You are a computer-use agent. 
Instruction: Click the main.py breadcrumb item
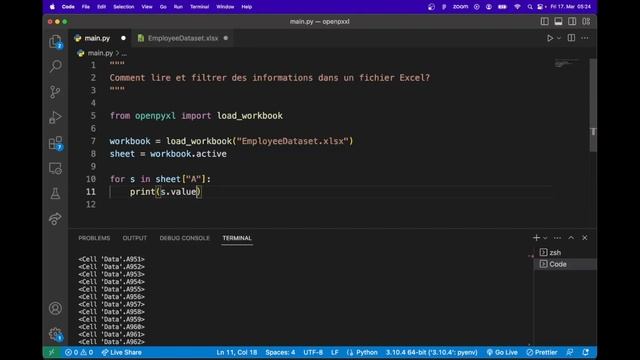click(x=100, y=53)
